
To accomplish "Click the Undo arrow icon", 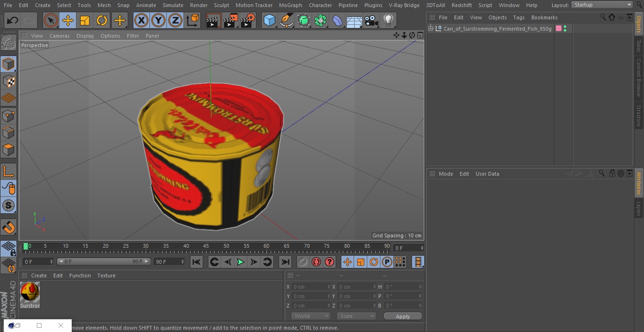I will click(x=13, y=20).
